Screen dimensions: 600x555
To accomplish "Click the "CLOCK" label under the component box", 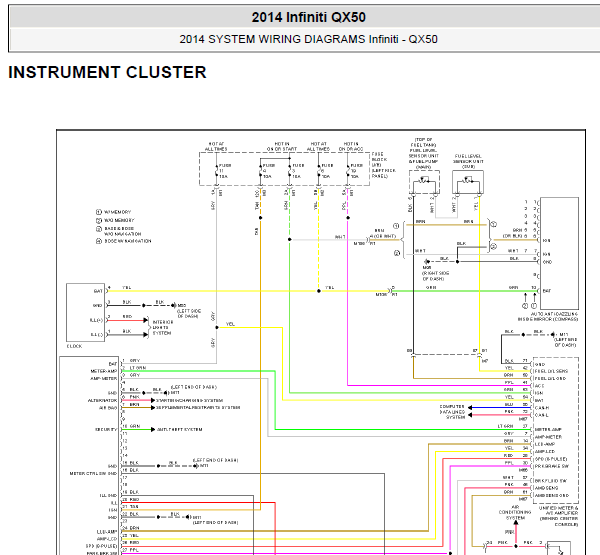I will [x=74, y=346].
